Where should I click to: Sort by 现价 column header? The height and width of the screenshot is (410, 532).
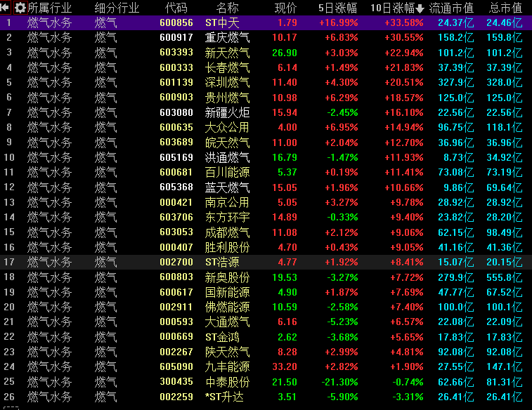285,8
